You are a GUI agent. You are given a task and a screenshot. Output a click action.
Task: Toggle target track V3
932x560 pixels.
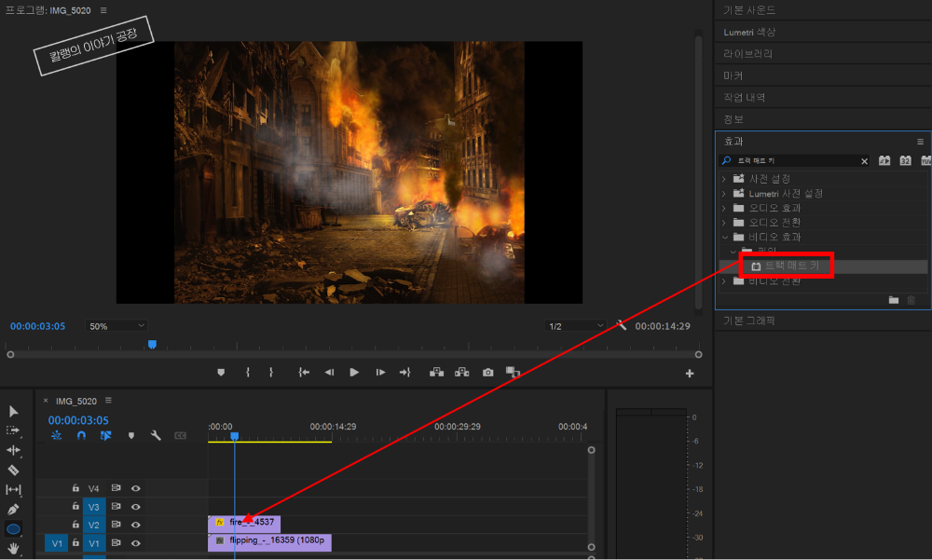point(94,507)
